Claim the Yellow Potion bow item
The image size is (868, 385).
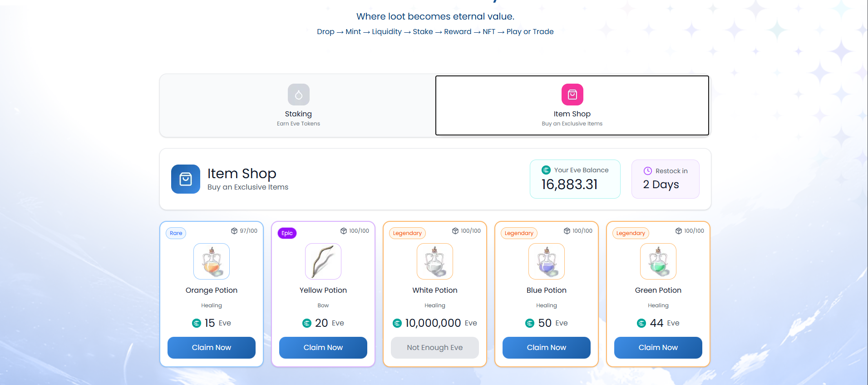tap(323, 348)
